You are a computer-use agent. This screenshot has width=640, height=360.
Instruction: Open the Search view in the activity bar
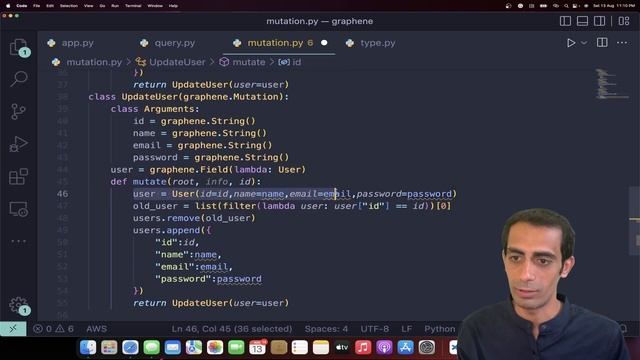click(18, 79)
